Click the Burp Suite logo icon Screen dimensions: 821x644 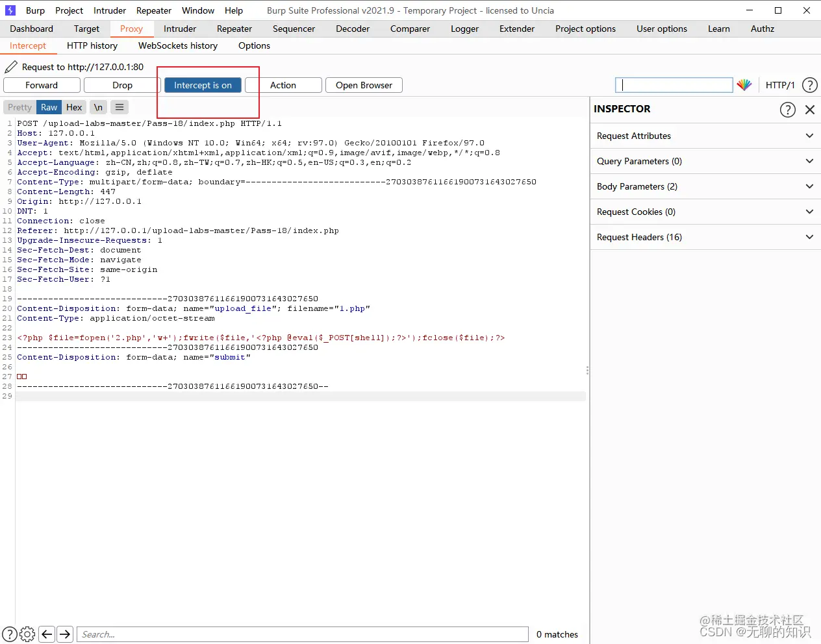(10, 10)
